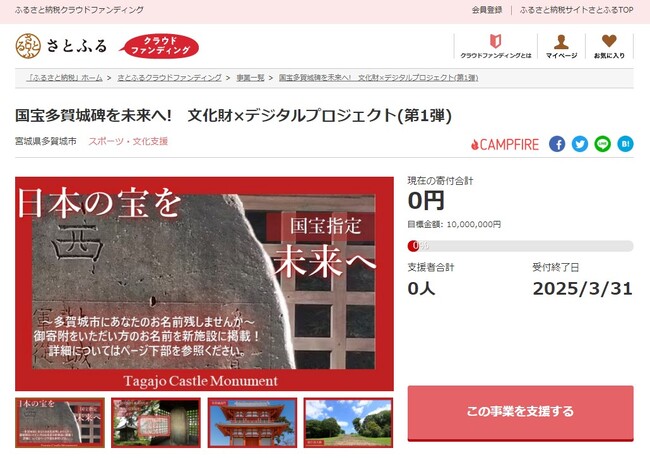Viewport: 650px width, 461px height.
Task: Open クラウドファンディングとは guide icon
Action: pos(496,46)
